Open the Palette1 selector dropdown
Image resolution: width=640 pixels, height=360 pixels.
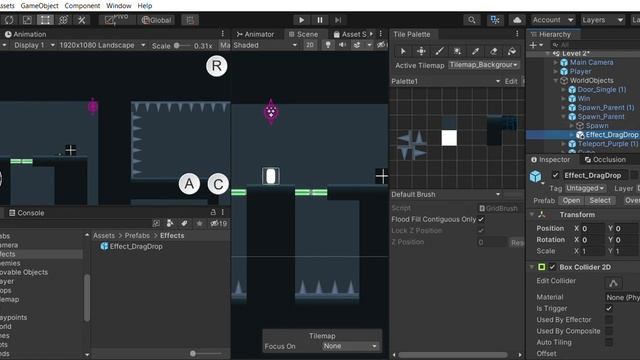[446, 81]
